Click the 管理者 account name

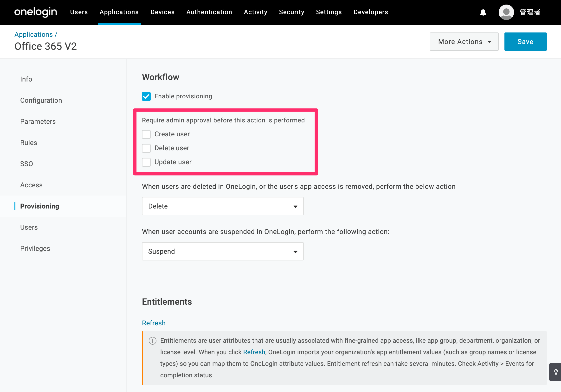click(x=530, y=12)
